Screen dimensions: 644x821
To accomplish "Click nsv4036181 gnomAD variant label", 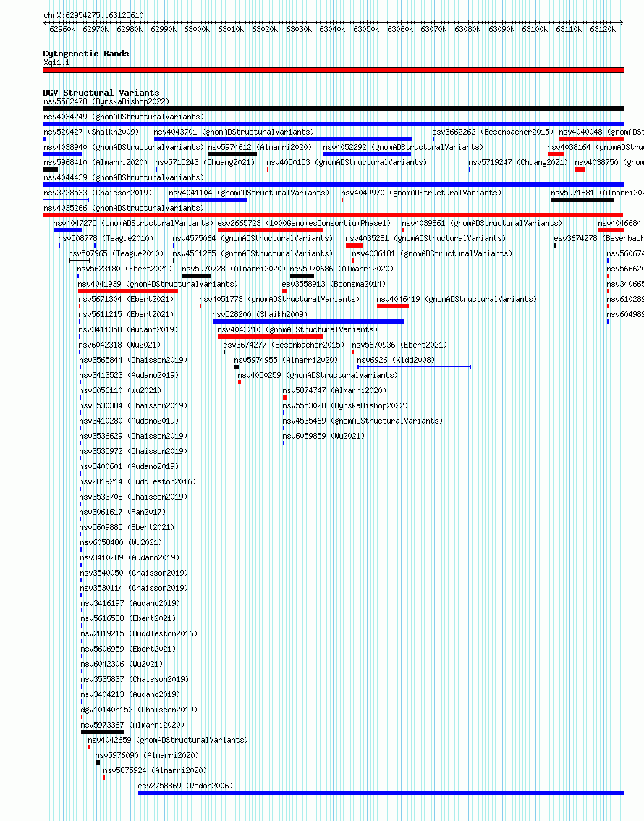I will (431, 253).
